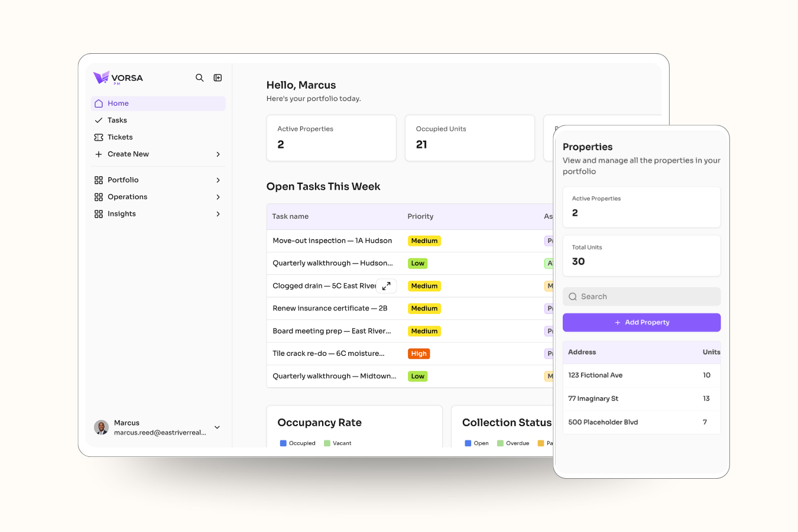This screenshot has width=798, height=532.
Task: Click the Portfolio grid icon
Action: click(99, 180)
